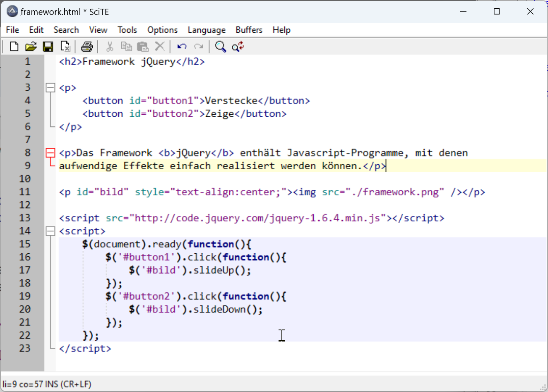Click '$(document).ready' on line 15

coord(132,244)
